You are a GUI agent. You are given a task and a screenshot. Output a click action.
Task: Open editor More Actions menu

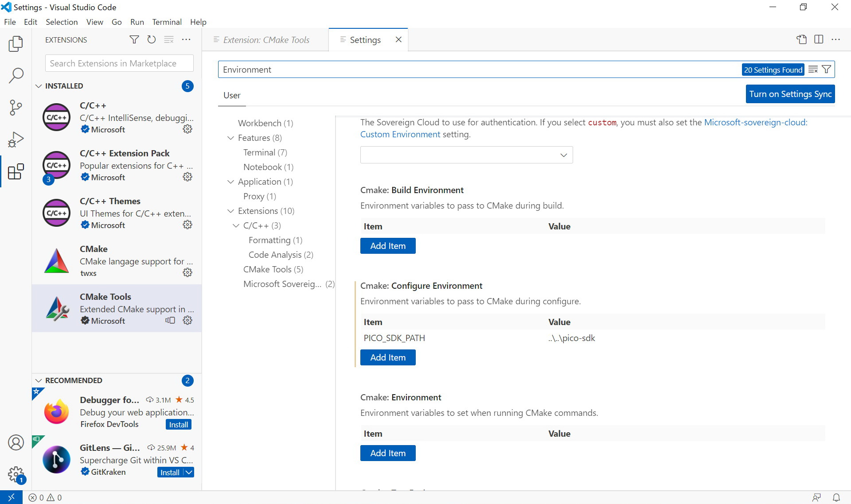coord(836,39)
